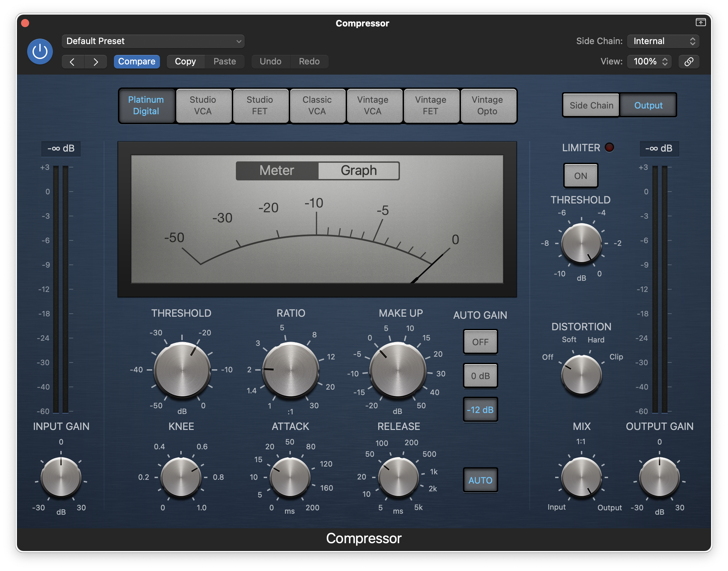Click the Limiter Threshold knob

click(x=581, y=243)
